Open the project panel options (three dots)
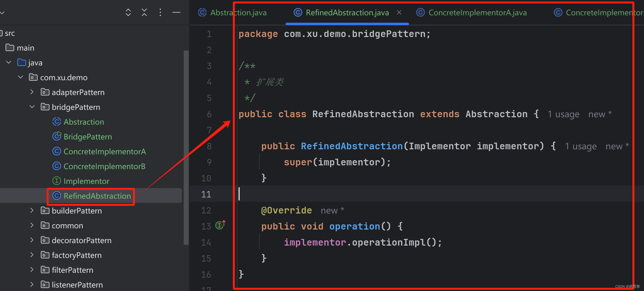This screenshot has height=291, width=644. tap(160, 12)
